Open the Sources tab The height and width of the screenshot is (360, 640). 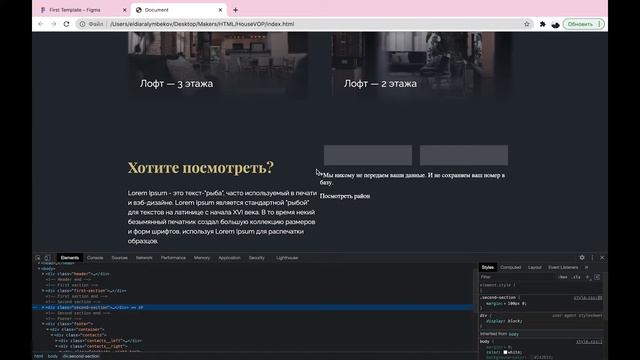pyautogui.click(x=120, y=258)
